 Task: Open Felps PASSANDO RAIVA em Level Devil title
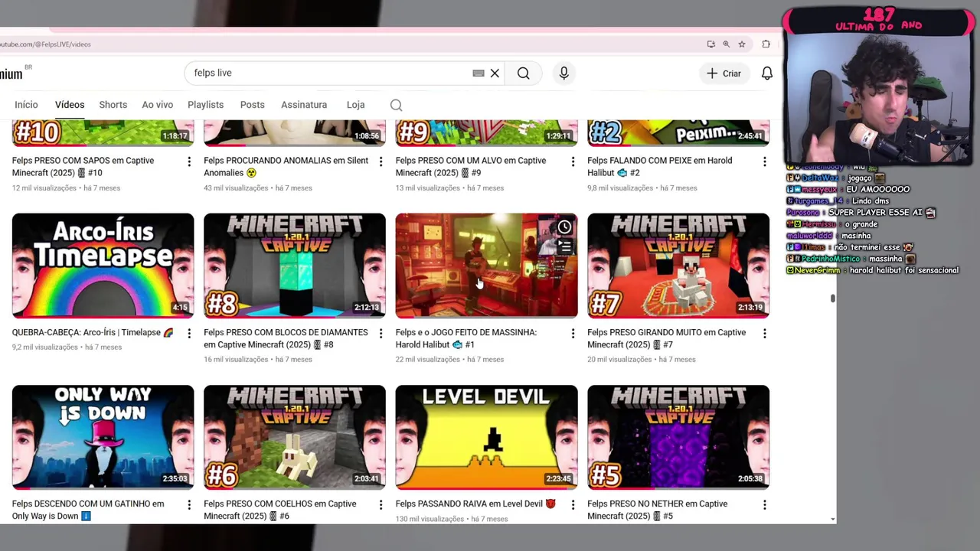point(475,504)
